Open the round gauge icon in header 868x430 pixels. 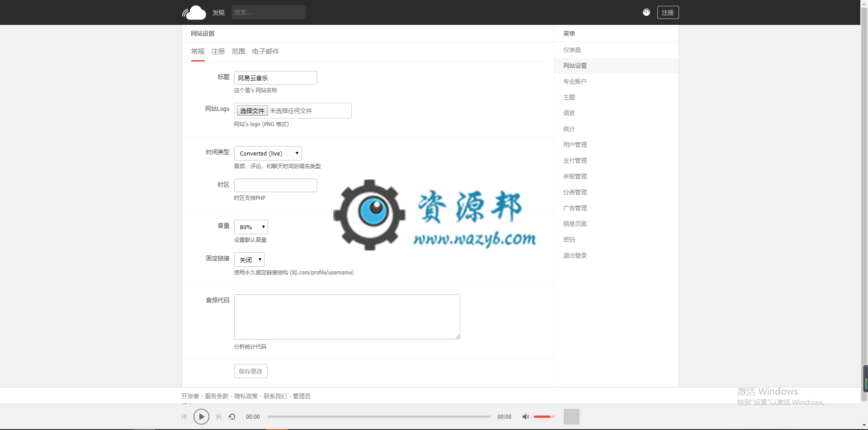(646, 12)
